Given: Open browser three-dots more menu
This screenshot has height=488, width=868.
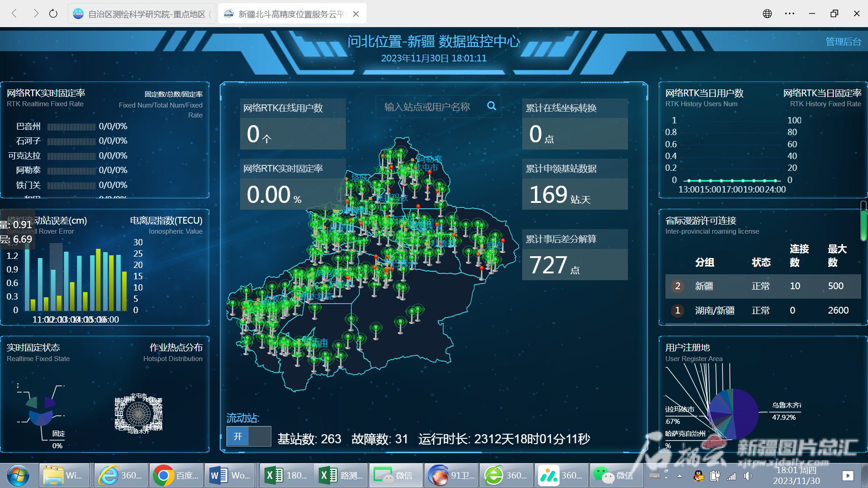Looking at the screenshot, I should click(x=789, y=14).
